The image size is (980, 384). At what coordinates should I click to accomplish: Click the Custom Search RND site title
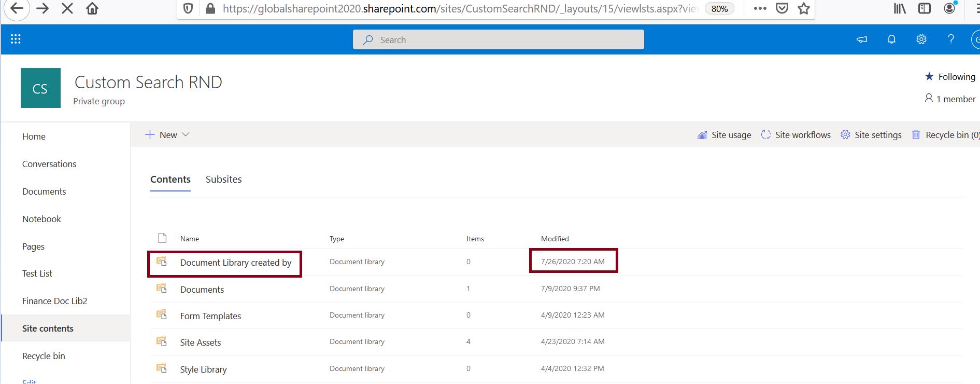[x=148, y=82]
